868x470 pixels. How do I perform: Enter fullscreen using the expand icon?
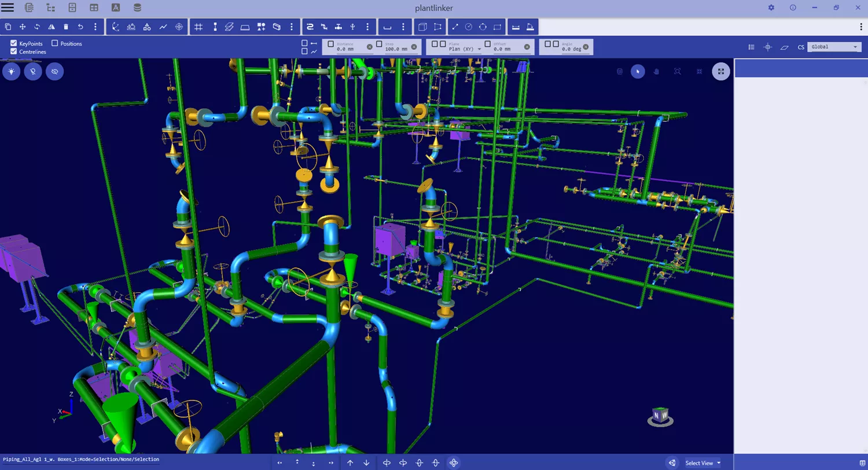(720, 71)
